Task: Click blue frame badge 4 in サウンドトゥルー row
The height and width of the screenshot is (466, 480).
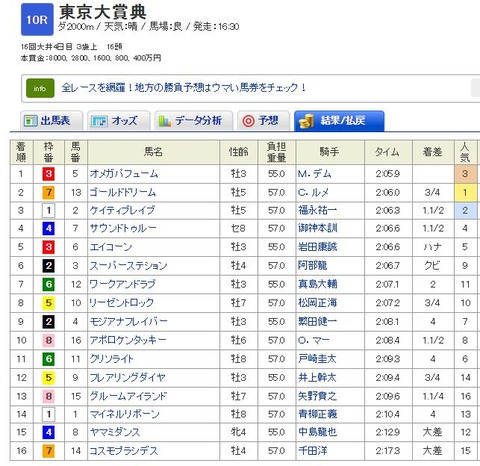Action: (x=49, y=228)
